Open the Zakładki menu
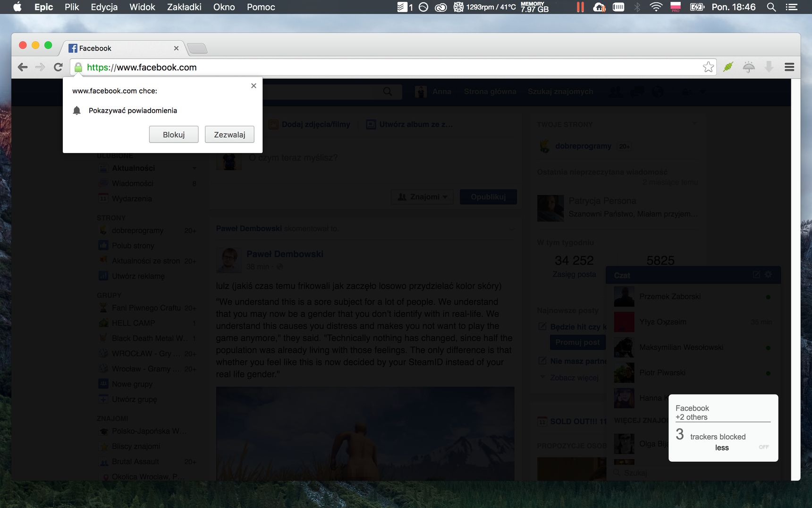Viewport: 812px width, 508px height. (184, 7)
